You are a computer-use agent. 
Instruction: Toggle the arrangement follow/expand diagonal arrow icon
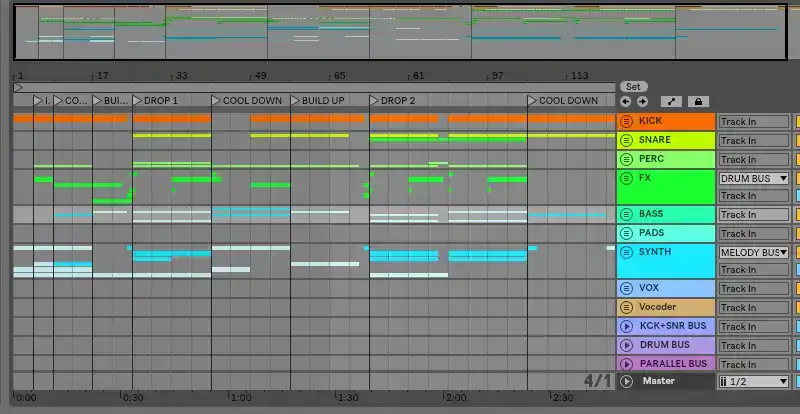[x=671, y=101]
